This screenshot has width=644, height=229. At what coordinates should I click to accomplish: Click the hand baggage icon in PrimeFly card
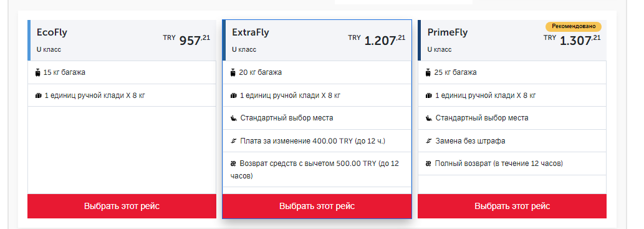429,96
